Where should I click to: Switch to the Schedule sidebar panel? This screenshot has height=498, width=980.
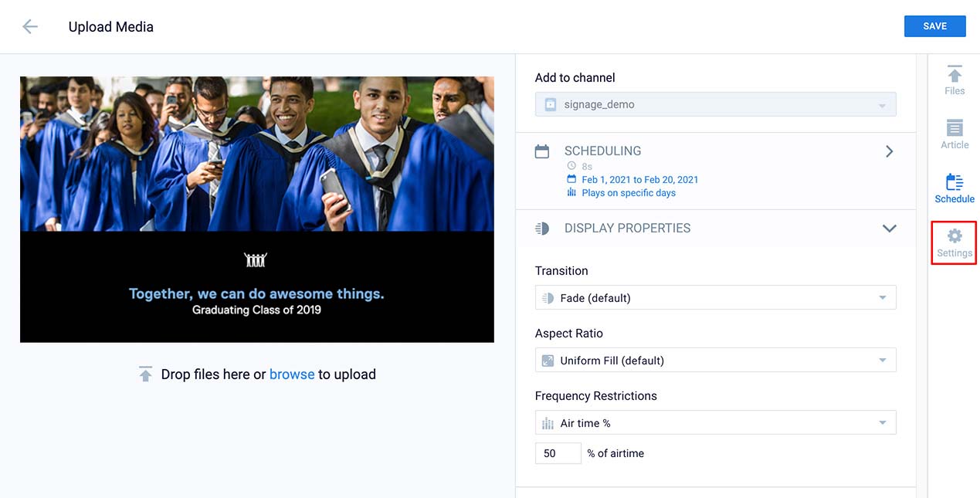point(955,188)
